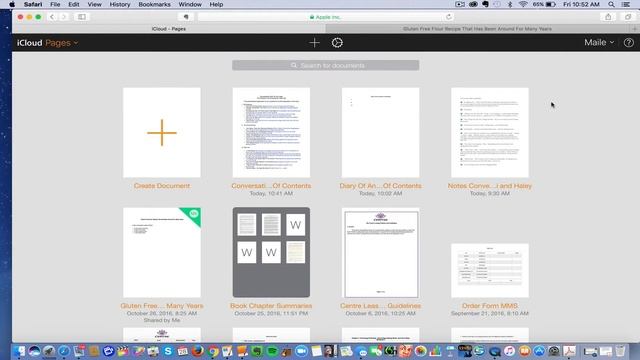Select the Notes Conve thumbnail

point(490,133)
